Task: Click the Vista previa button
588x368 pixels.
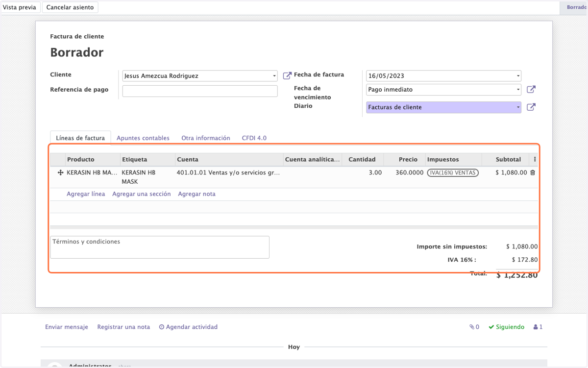Action: point(20,7)
